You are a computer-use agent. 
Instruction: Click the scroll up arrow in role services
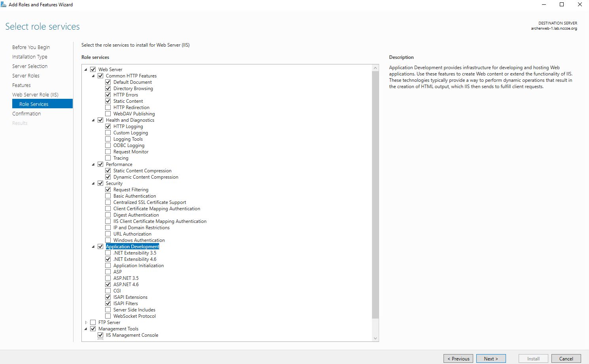[x=376, y=68]
